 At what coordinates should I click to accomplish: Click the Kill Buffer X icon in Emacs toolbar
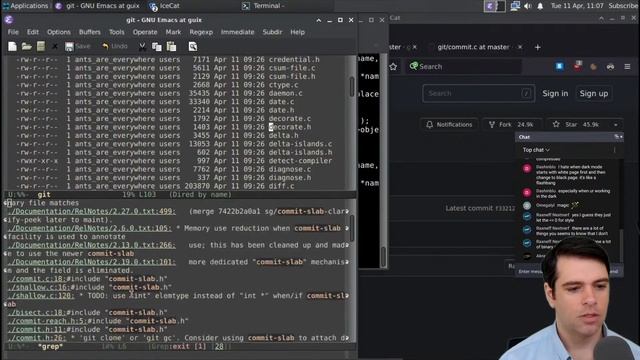pyautogui.click(x=55, y=47)
